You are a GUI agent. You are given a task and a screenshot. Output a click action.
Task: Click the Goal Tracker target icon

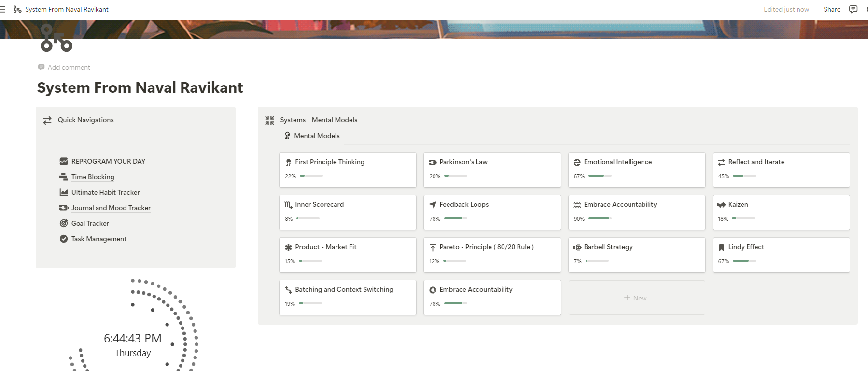click(x=64, y=223)
